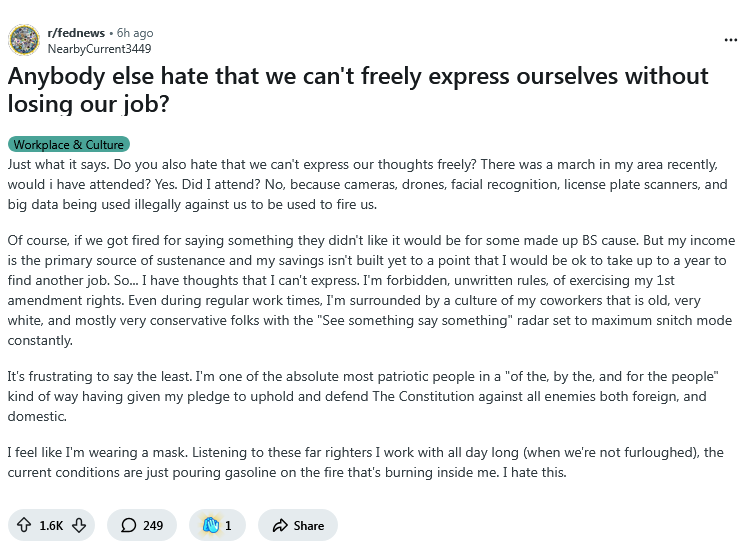This screenshot has height=549, width=748.
Task: Click the 249 comments count
Action: pos(153,525)
